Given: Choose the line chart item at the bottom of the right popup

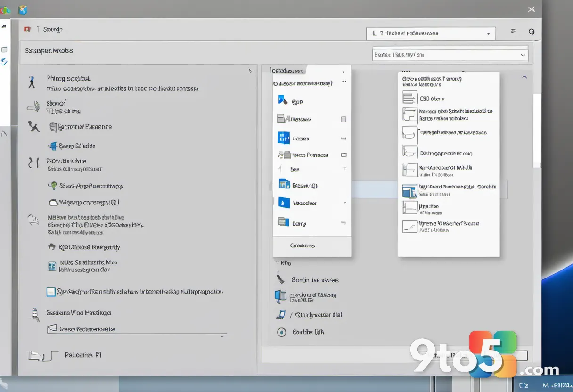Looking at the screenshot, I should [x=409, y=227].
